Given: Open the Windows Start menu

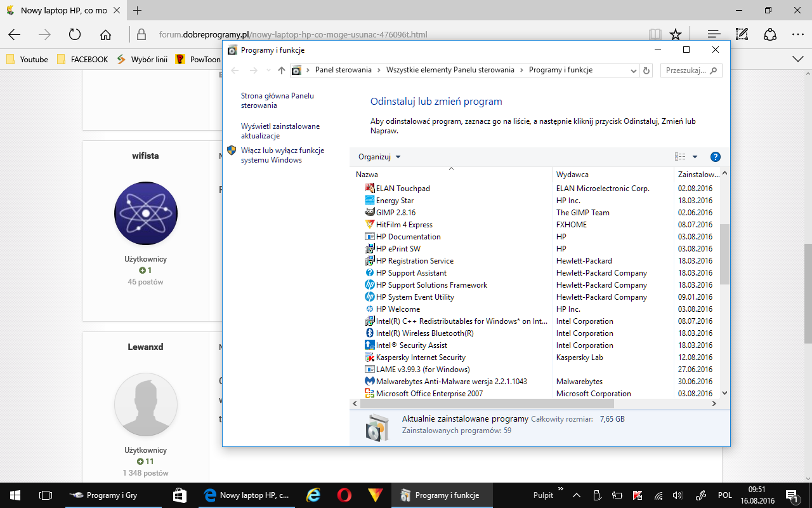Looking at the screenshot, I should (15, 495).
